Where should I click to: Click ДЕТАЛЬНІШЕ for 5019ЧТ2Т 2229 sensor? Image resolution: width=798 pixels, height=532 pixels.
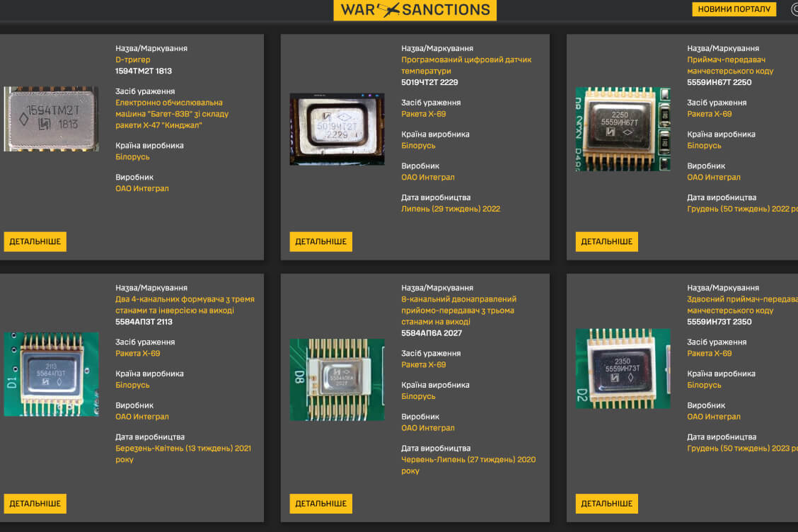[320, 241]
